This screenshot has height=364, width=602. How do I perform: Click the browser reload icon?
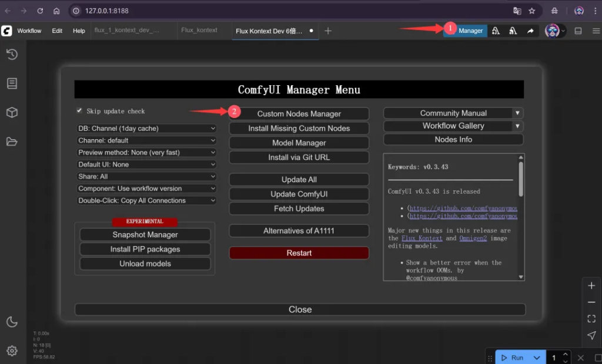click(40, 11)
